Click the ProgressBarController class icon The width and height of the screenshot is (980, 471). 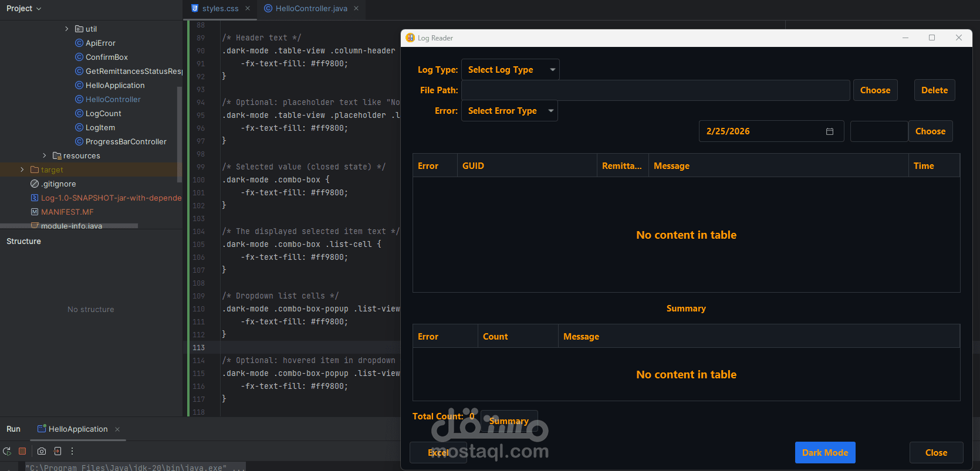point(79,141)
